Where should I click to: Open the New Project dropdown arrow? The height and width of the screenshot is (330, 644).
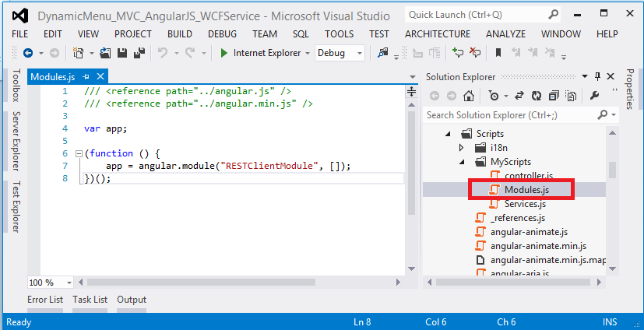pyautogui.click(x=92, y=54)
